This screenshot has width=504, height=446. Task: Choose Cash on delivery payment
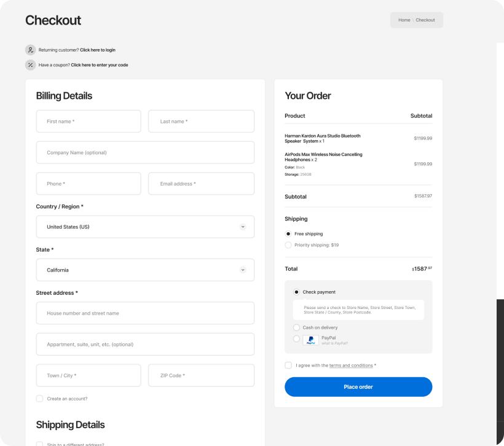click(x=296, y=327)
